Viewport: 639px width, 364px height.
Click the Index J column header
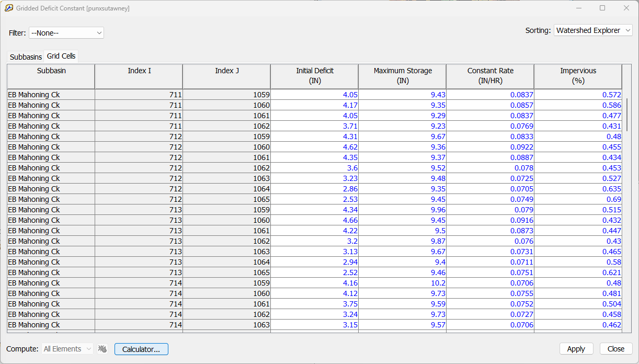(x=227, y=76)
